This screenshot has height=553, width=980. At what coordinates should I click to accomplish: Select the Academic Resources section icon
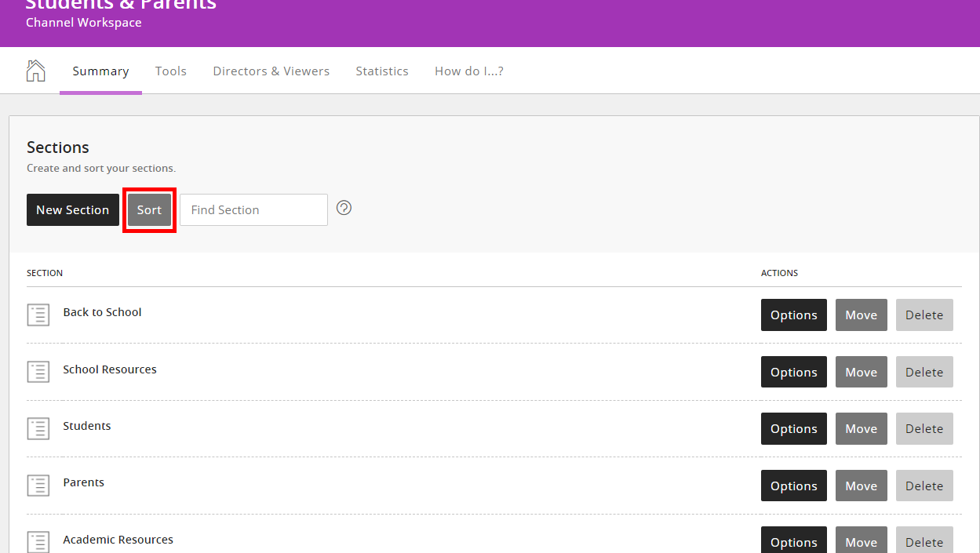38,542
